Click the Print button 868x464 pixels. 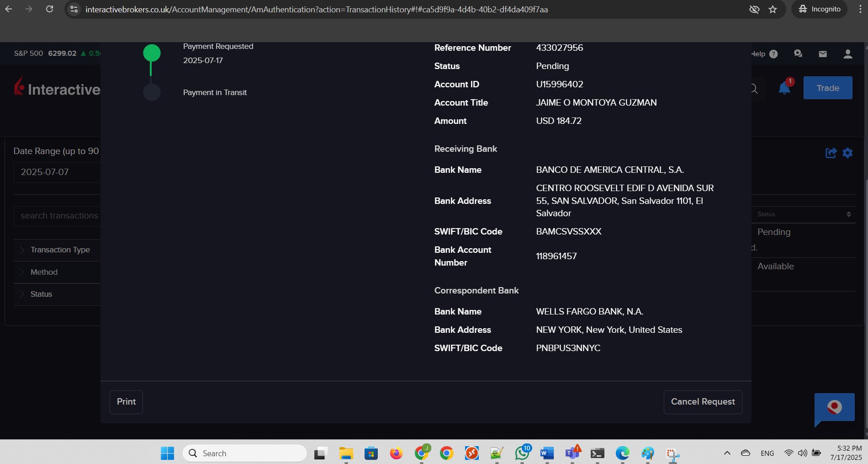[126, 402]
